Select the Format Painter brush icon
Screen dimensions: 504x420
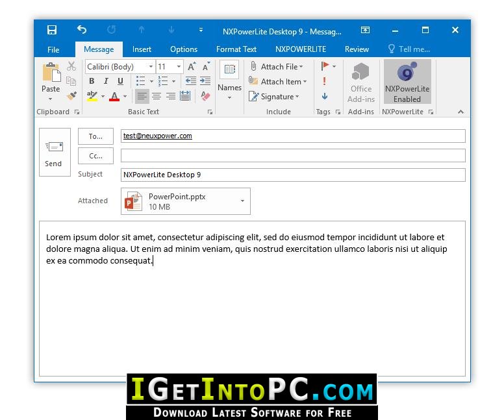coord(71,96)
